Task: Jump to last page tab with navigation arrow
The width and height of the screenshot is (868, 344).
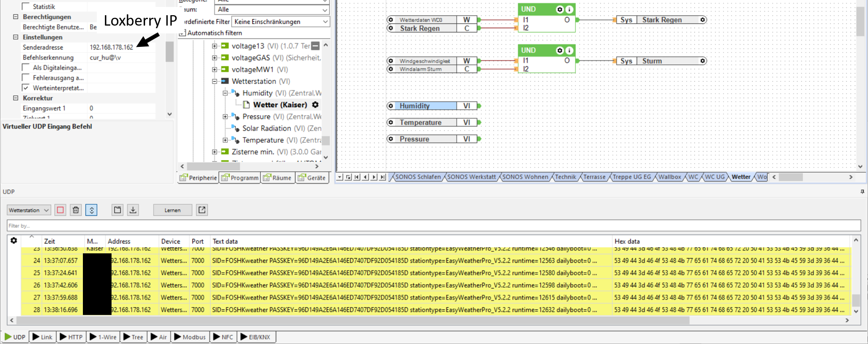Action: pos(382,177)
